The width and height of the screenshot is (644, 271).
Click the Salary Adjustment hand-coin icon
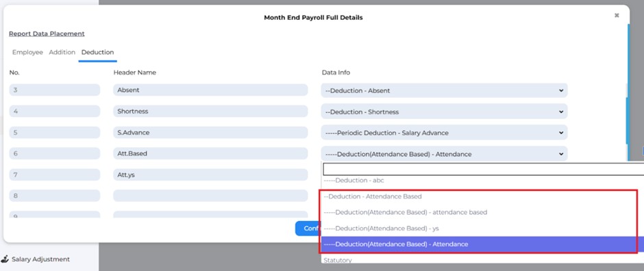[5, 259]
